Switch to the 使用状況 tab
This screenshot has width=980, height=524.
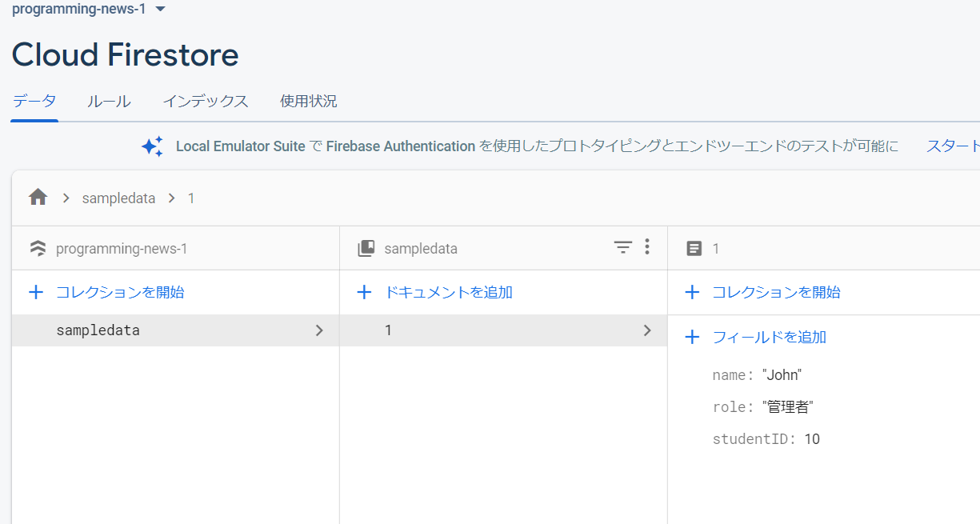pos(308,102)
